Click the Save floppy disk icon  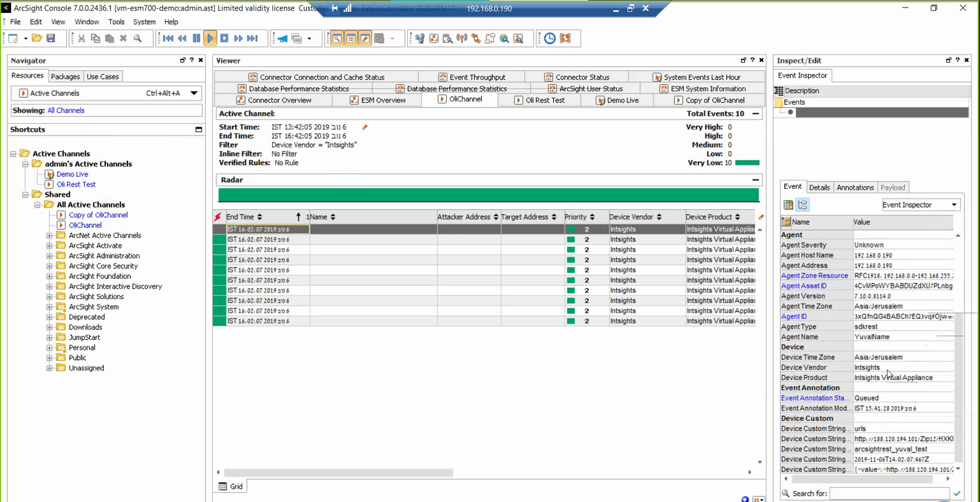51,38
